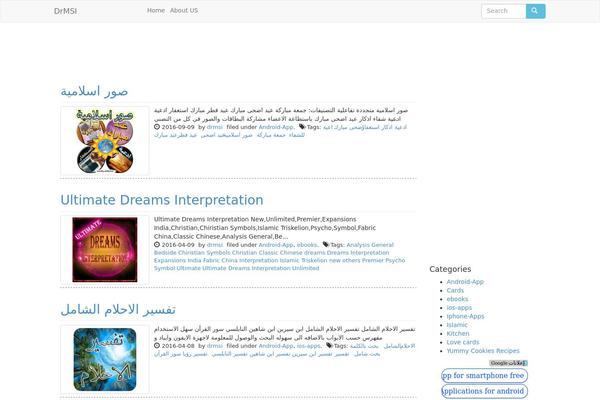600x400 pixels.
Task: Open Kitchen in the Categories sidebar
Action: (x=458, y=333)
